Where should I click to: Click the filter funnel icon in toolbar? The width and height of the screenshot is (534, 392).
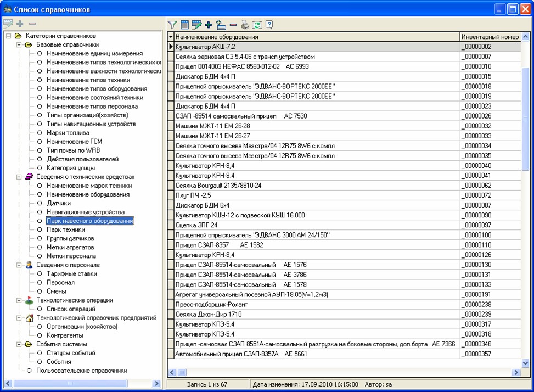click(x=172, y=25)
